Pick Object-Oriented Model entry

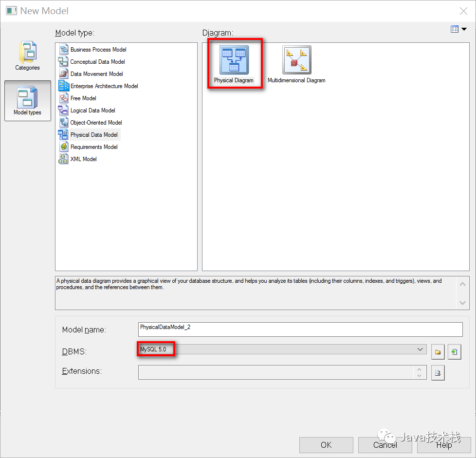coord(96,122)
